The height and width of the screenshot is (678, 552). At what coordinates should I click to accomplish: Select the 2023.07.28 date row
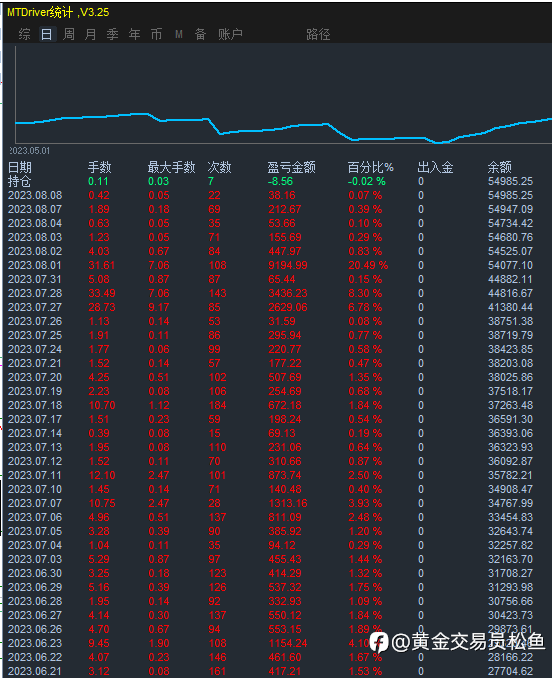pyautogui.click(x=35, y=293)
